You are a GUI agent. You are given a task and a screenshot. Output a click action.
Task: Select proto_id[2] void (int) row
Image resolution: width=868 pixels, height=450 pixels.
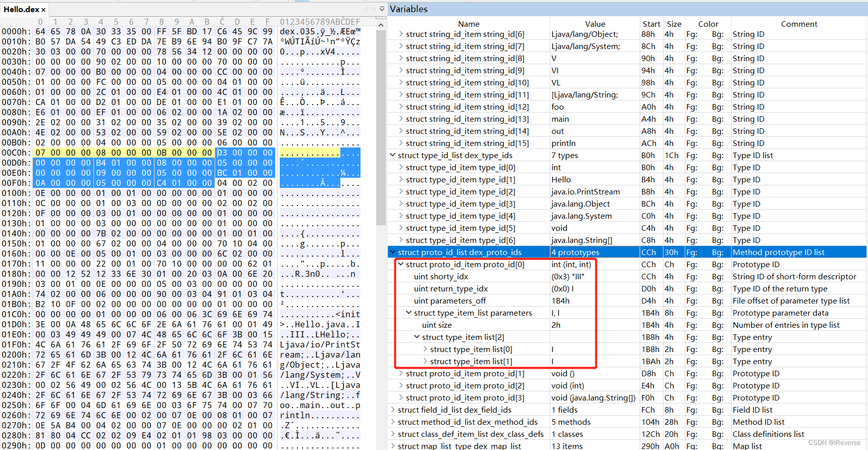pyautogui.click(x=628, y=385)
